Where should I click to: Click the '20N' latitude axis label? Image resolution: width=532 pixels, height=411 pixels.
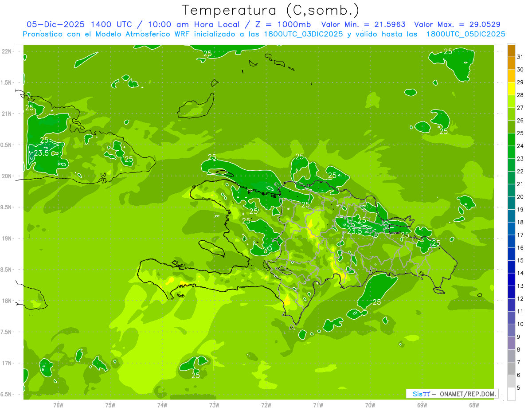[7, 176]
